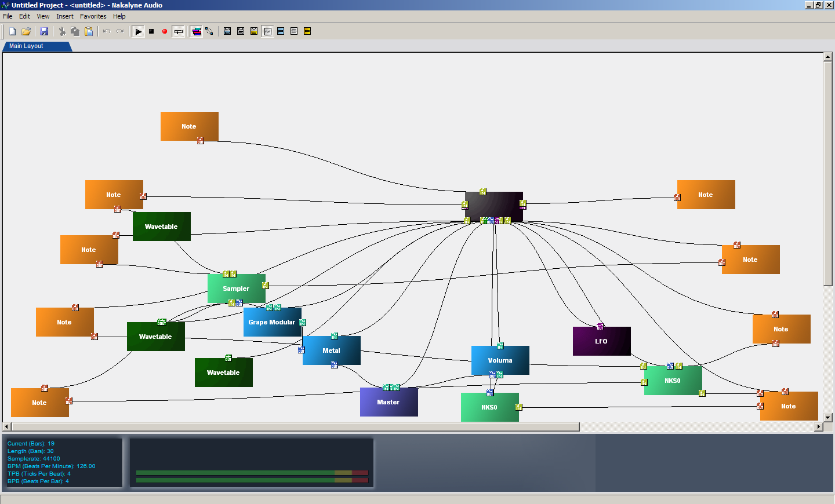Click the scroll-right arrow of canvas
This screenshot has height=504, width=835.
click(x=819, y=427)
